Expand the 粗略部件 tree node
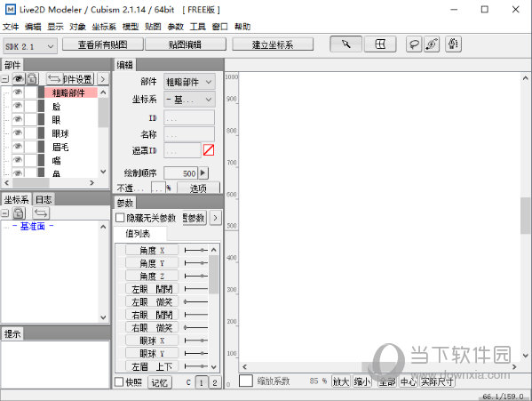This screenshot has width=532, height=401. [x=6, y=92]
